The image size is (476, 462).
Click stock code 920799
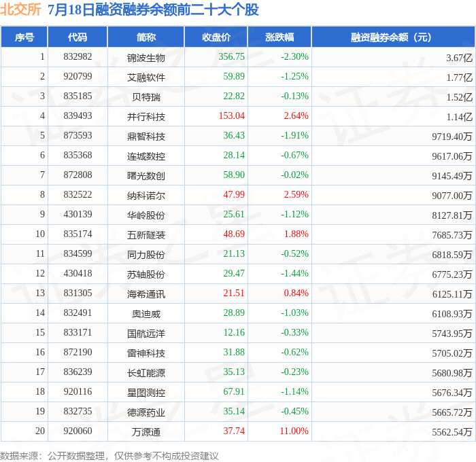(x=78, y=77)
